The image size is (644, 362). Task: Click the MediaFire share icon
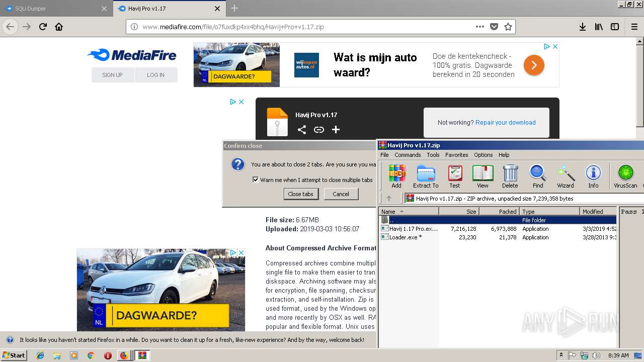point(302,130)
